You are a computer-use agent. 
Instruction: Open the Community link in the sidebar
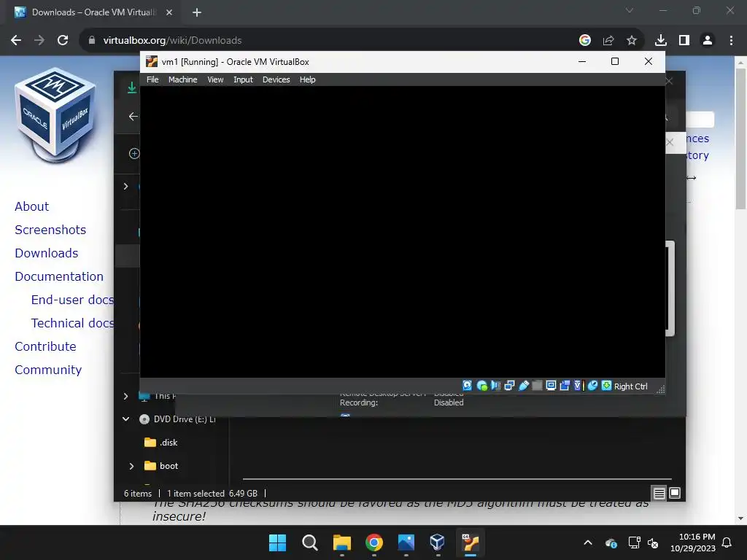point(48,370)
